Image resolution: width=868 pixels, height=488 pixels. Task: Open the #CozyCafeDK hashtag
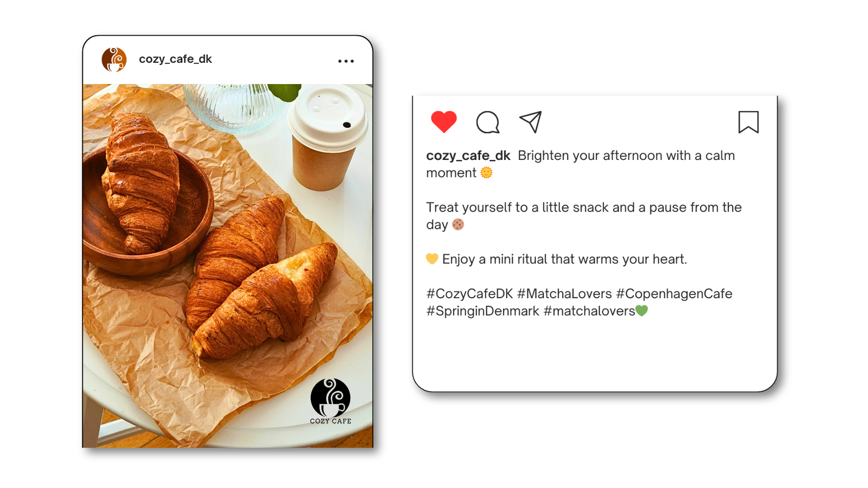[469, 293]
